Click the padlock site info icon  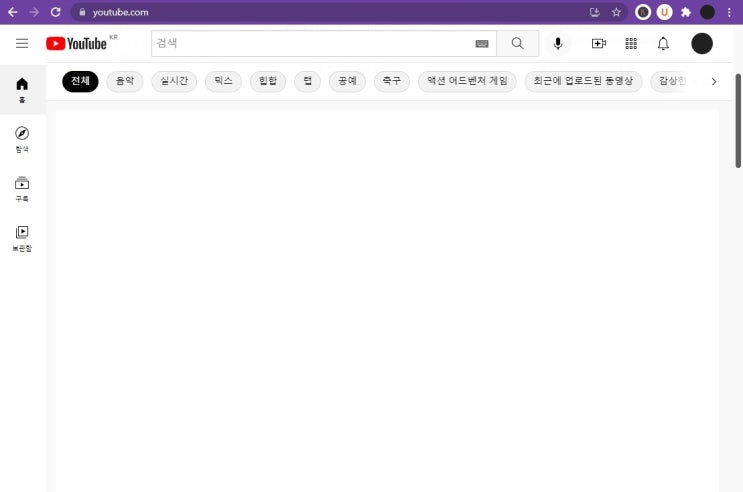(x=82, y=12)
